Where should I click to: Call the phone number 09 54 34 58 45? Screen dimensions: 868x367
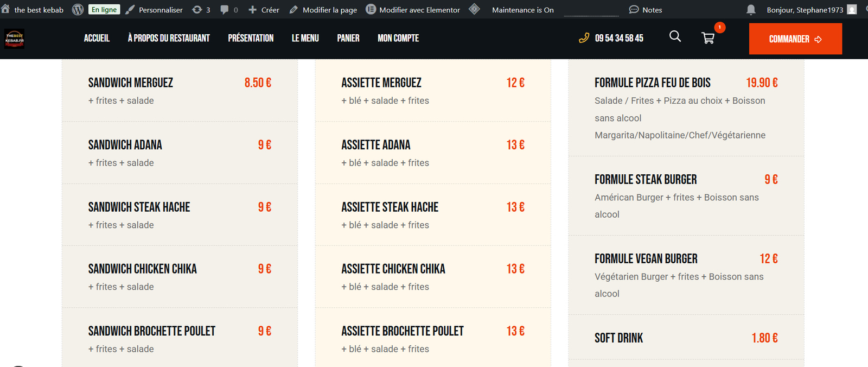(618, 38)
